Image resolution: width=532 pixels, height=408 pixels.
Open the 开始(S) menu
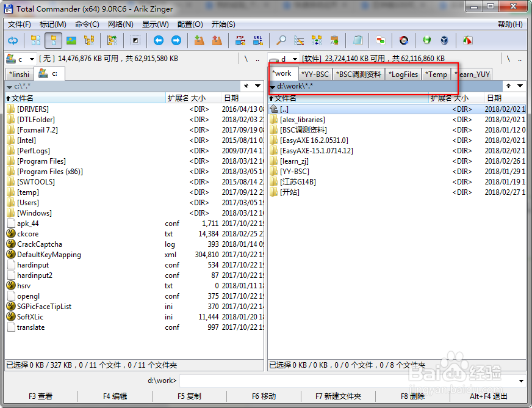click(223, 24)
